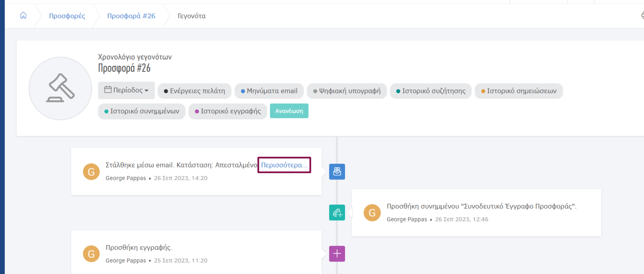Toggle the Ιστορικό εγγραφής filter
This screenshot has width=644, height=274.
[x=228, y=111]
